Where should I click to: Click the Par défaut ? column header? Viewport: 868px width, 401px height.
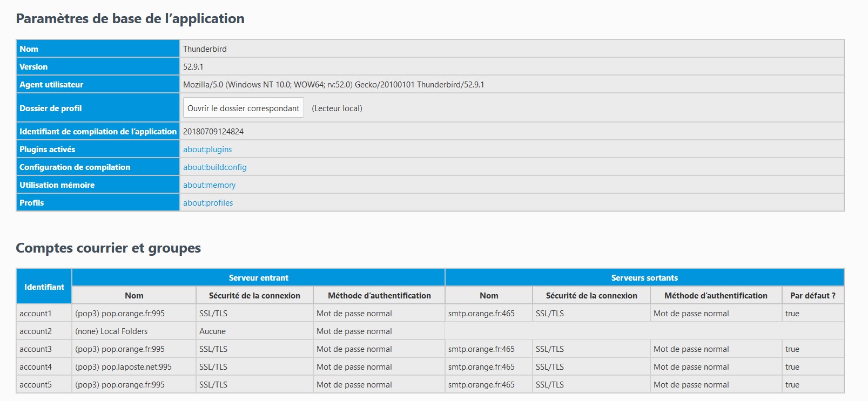click(812, 296)
